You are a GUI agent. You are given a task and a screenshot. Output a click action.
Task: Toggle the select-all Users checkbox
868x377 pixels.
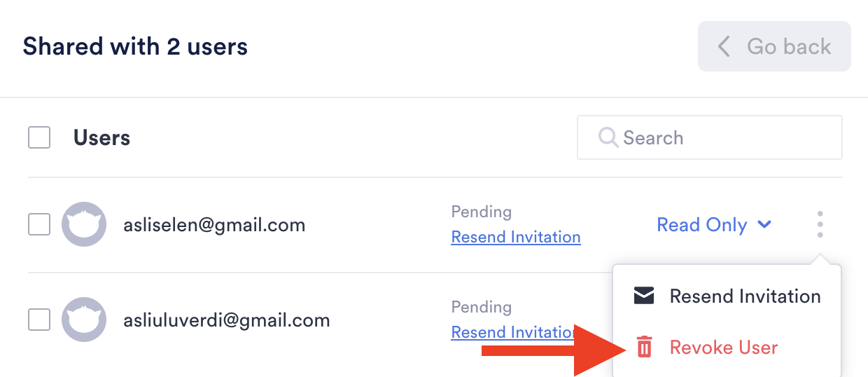point(39,137)
